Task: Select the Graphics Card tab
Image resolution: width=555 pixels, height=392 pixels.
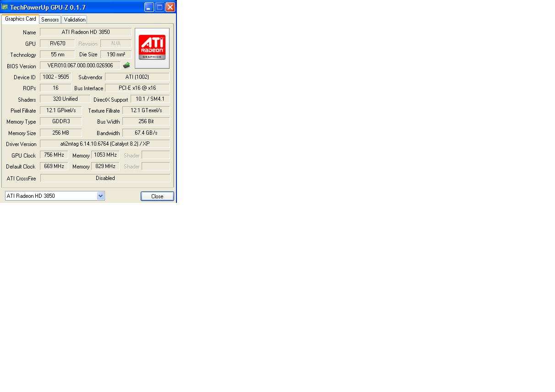Action: [20, 19]
